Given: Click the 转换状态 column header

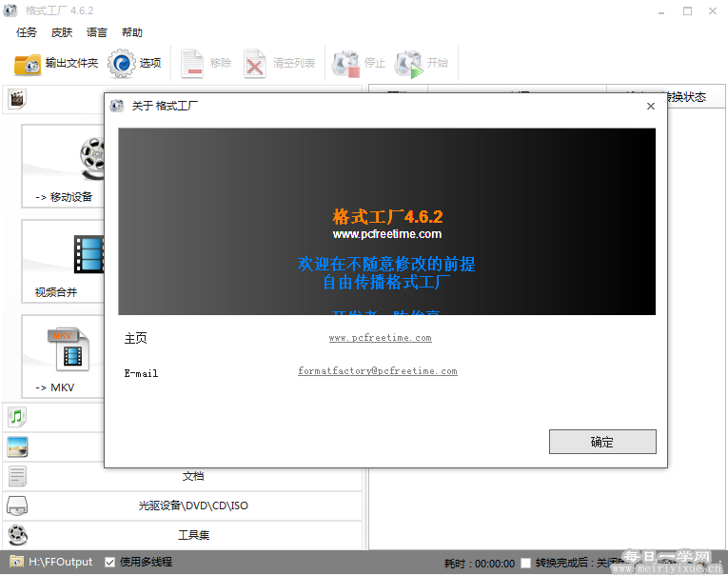Looking at the screenshot, I should [685, 96].
